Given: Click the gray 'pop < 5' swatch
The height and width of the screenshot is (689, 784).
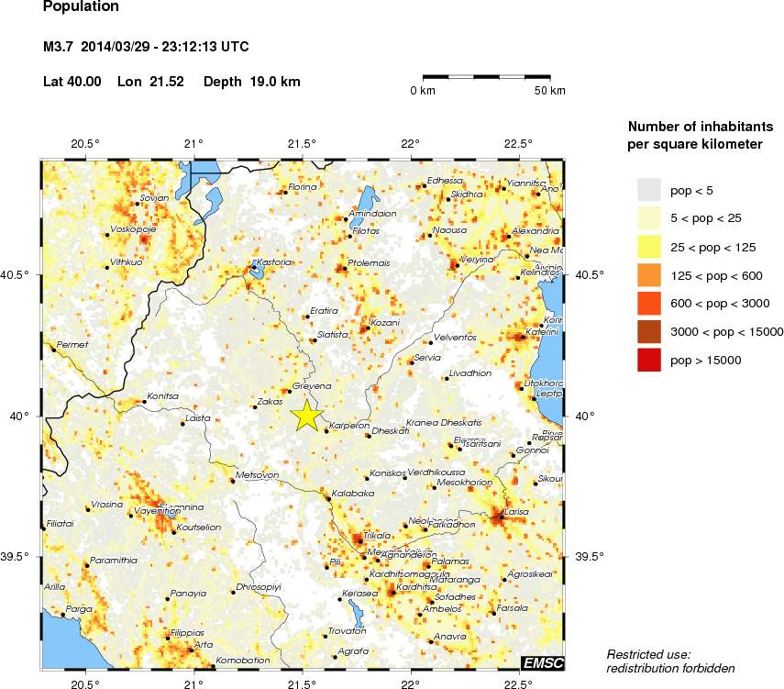Looking at the screenshot, I should pyautogui.click(x=648, y=190).
